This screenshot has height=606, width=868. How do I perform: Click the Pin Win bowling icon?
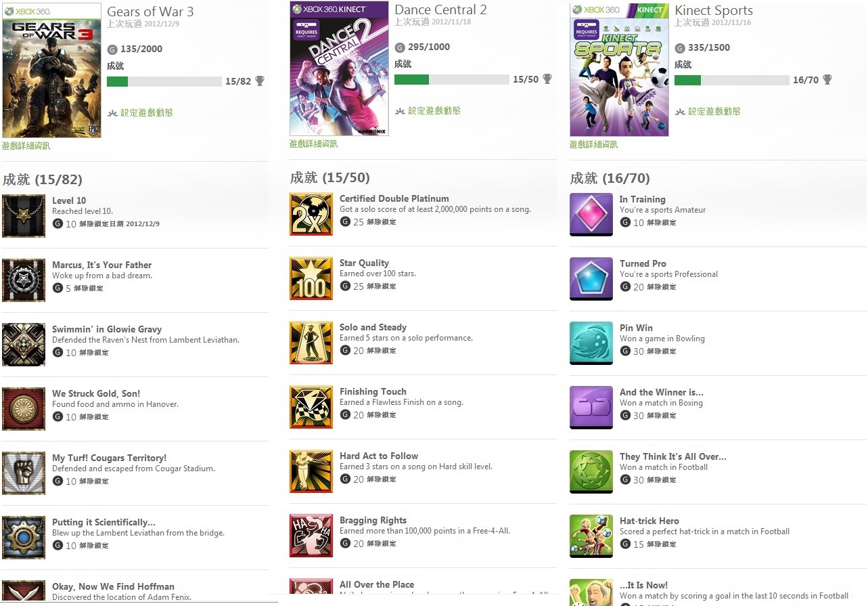pos(591,343)
